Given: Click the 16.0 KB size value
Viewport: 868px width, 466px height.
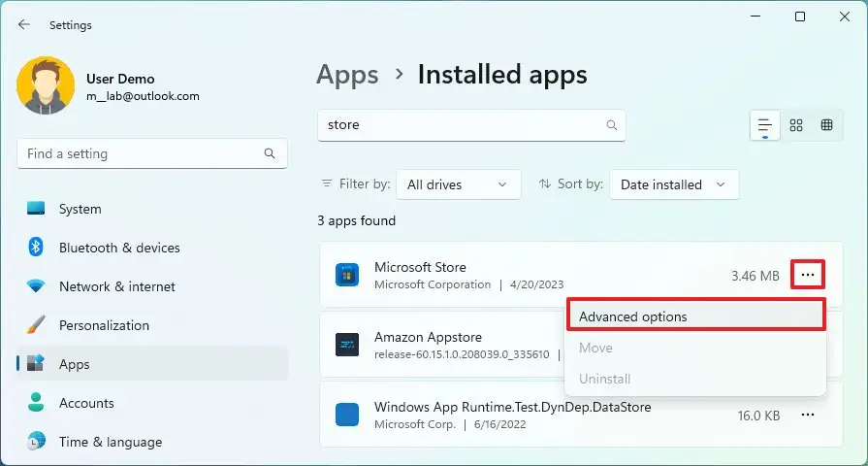Looking at the screenshot, I should point(758,416).
